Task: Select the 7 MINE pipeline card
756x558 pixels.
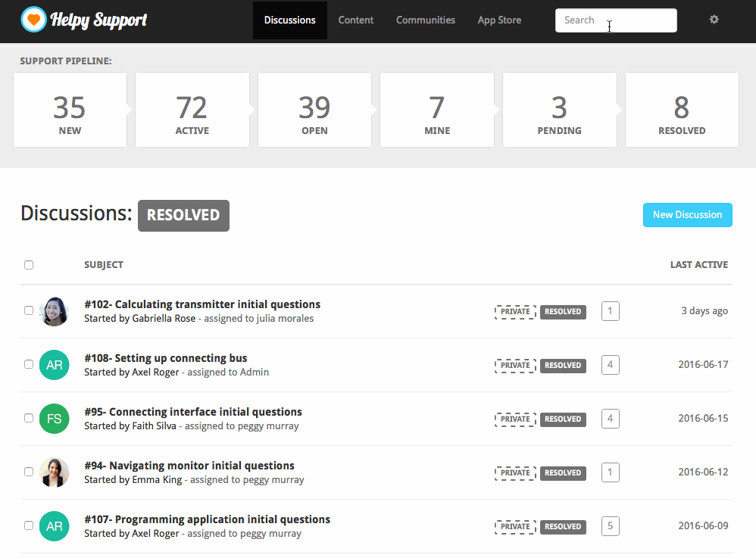Action: (x=437, y=110)
